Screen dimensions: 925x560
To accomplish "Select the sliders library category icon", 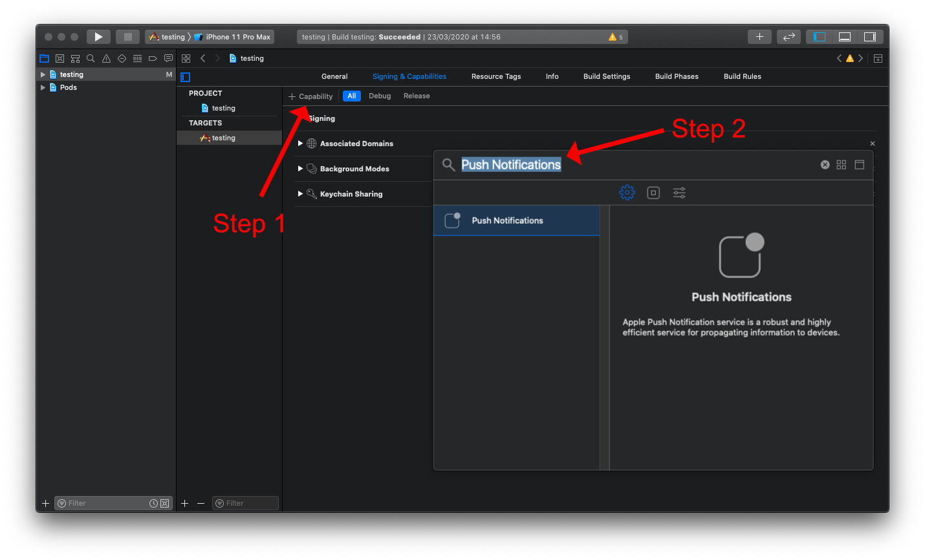I will [x=679, y=193].
